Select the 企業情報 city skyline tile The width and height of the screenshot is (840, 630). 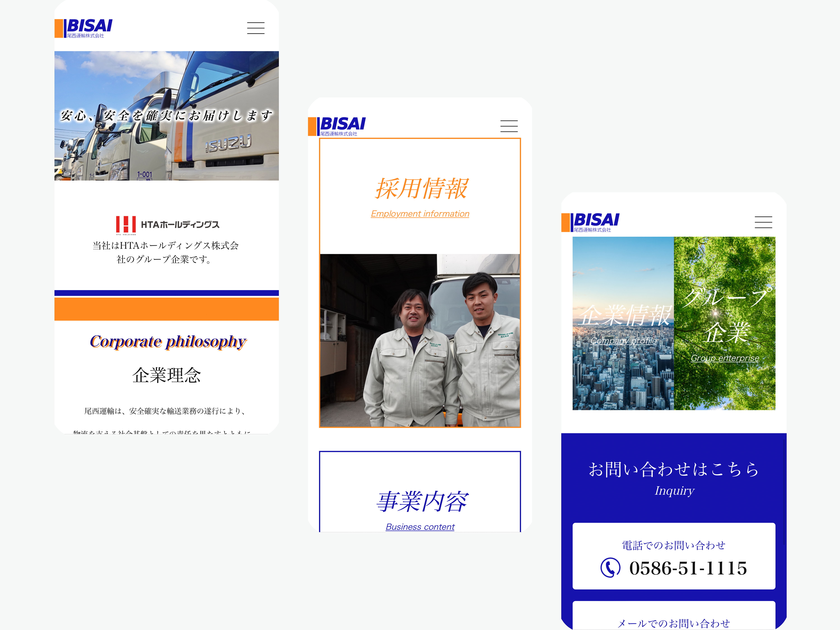(623, 323)
